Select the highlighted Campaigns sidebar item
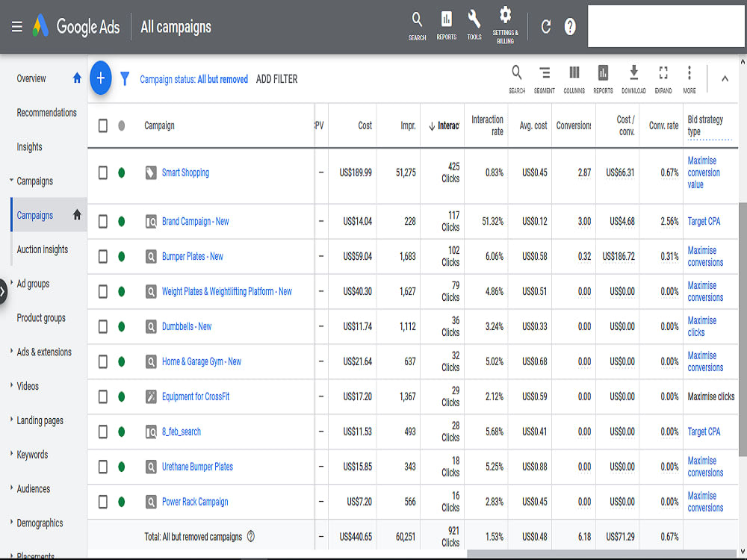The width and height of the screenshot is (747, 560). click(49, 215)
